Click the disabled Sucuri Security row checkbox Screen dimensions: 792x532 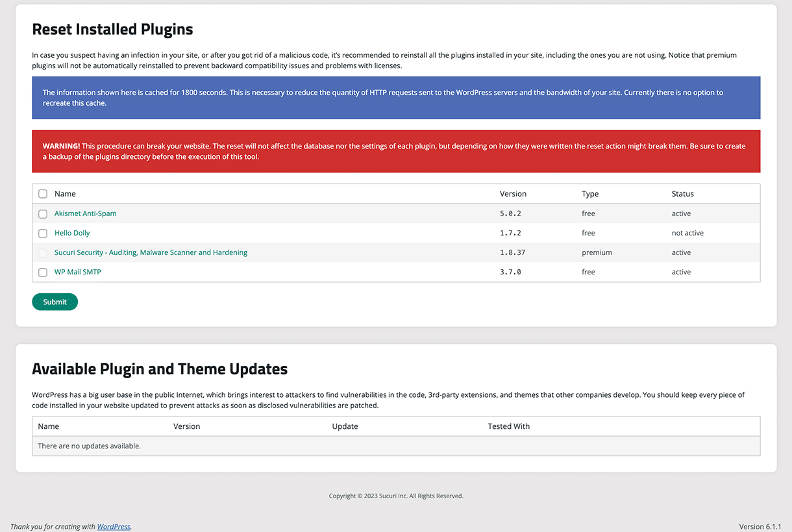tap(43, 252)
